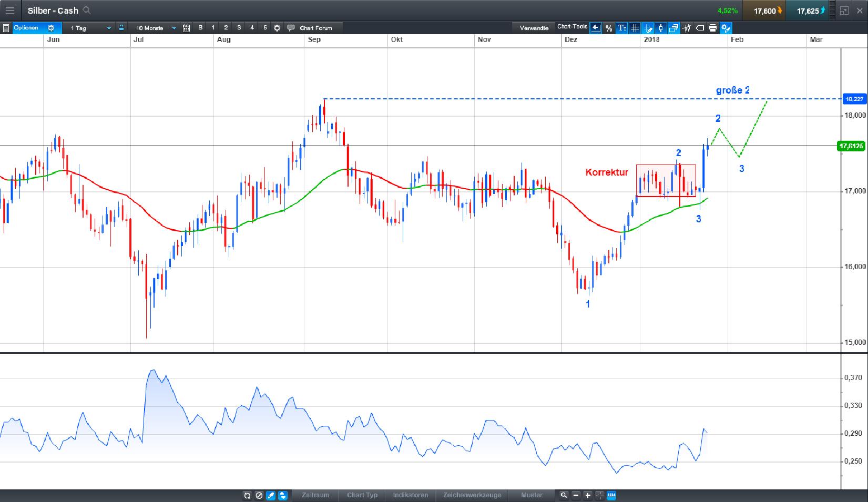Viewport: 868px width, 502px height.
Task: Open the percentage scale tool
Action: [608, 28]
